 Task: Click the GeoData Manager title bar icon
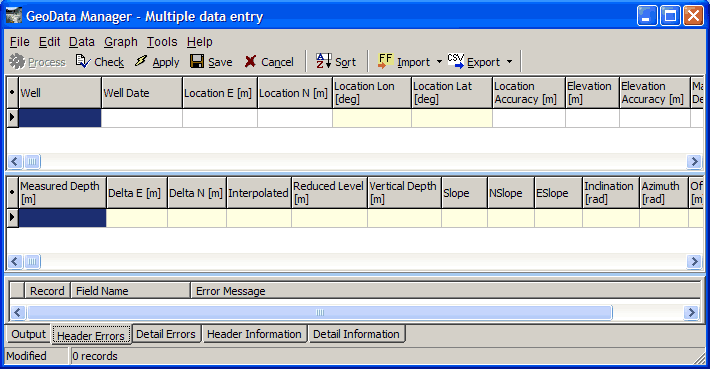14,16
